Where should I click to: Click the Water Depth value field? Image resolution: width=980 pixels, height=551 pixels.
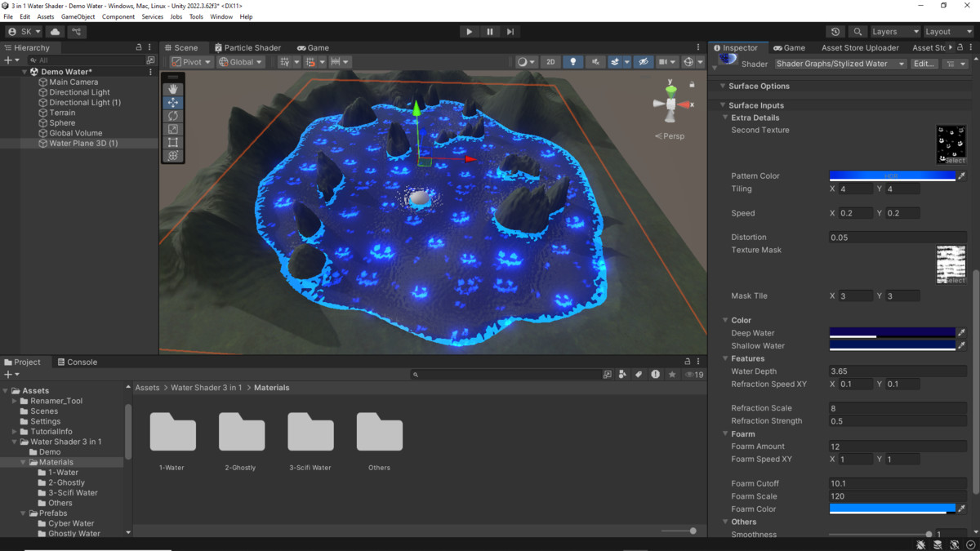point(898,371)
